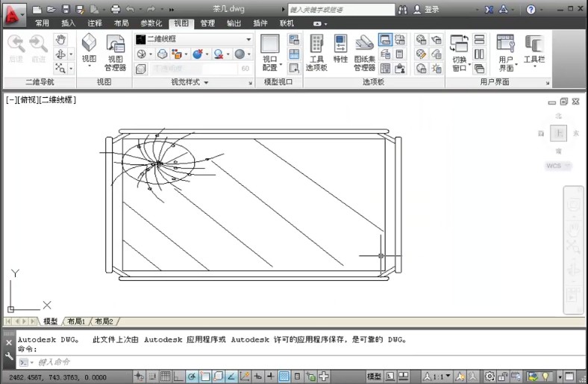Switch to the 注释 ribbon tab
The height and width of the screenshot is (384, 588).
point(95,23)
